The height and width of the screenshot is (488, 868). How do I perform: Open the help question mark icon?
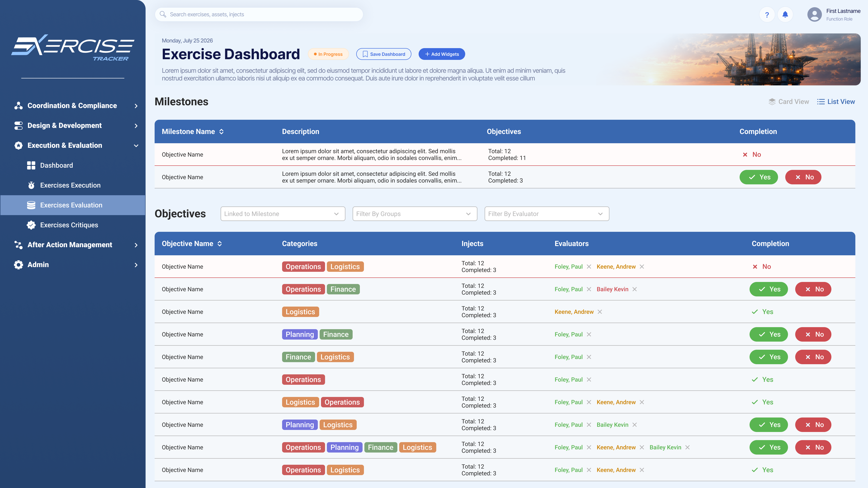click(767, 15)
